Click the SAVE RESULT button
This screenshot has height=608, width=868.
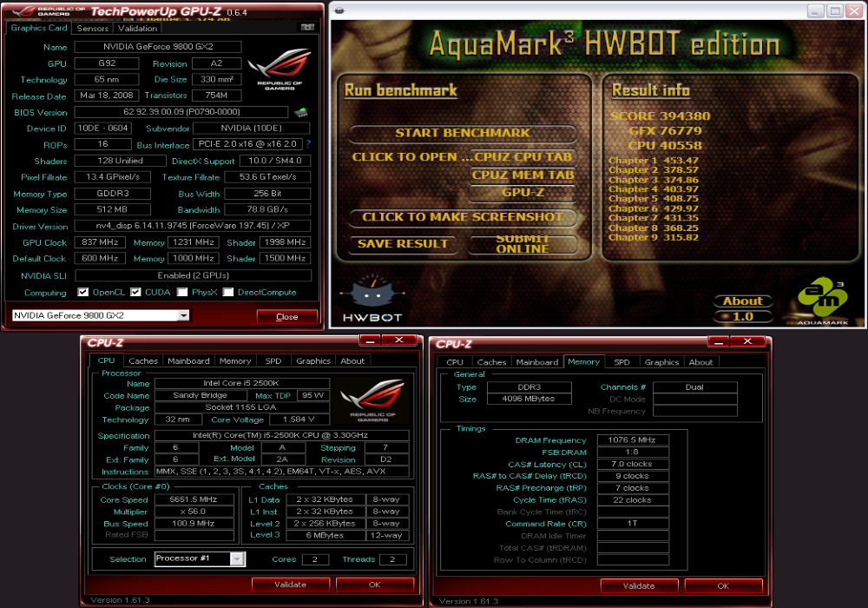[x=403, y=244]
